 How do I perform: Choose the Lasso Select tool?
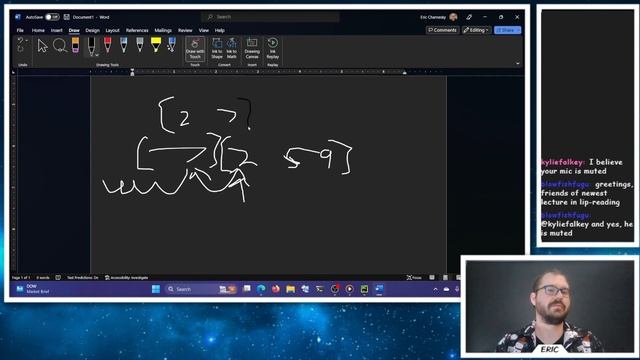pos(60,46)
